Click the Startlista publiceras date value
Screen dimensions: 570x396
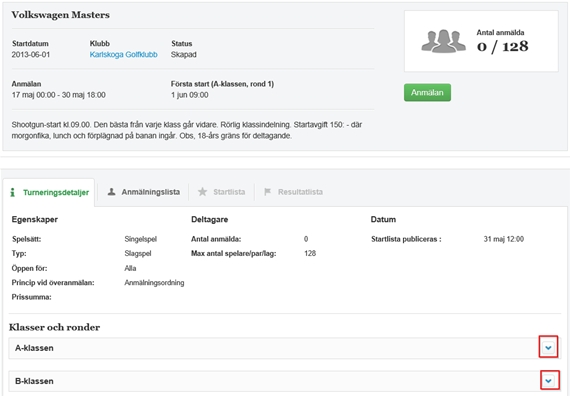[x=503, y=239]
